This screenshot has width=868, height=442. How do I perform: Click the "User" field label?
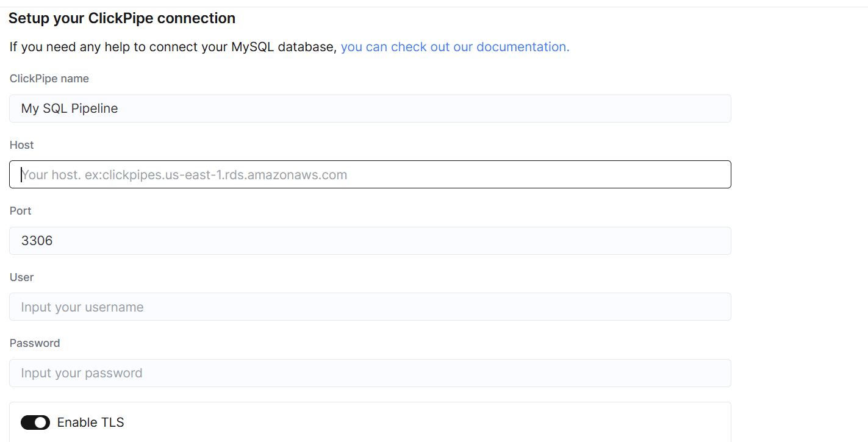22,277
